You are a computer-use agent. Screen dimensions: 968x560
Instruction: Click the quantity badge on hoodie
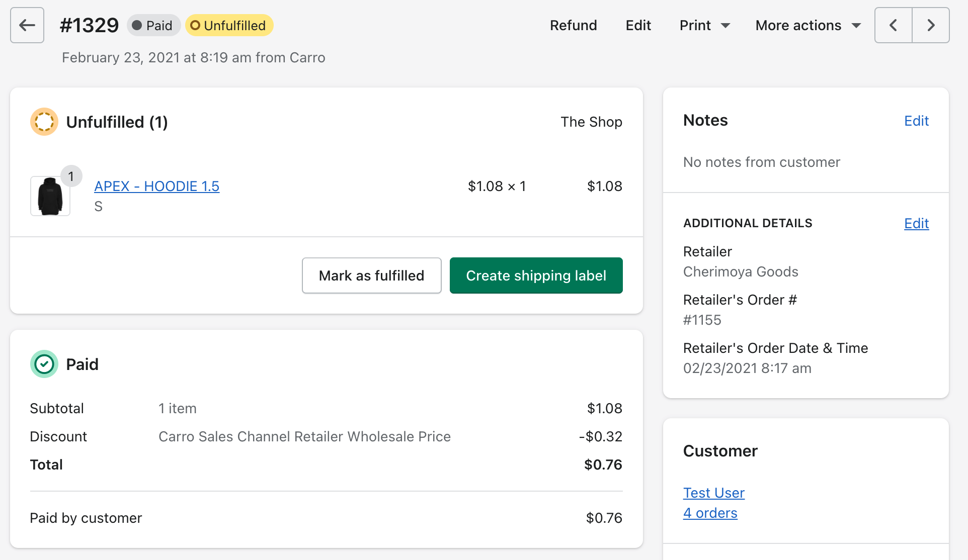tap(71, 176)
